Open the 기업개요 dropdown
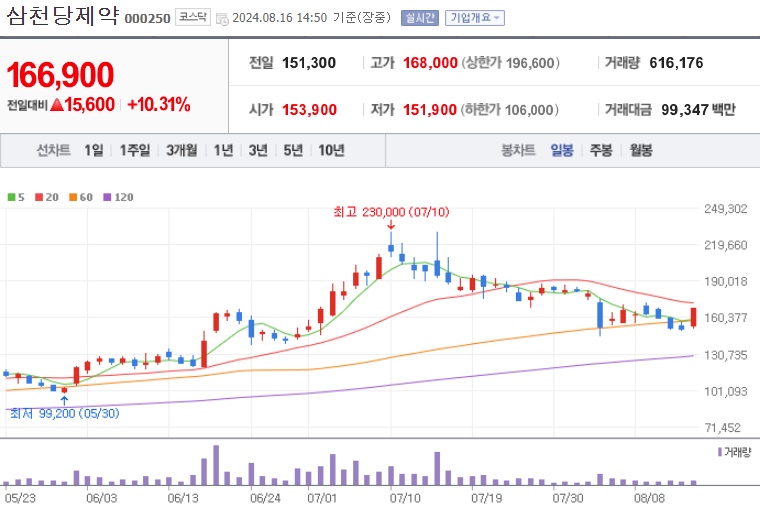Image resolution: width=760 pixels, height=510 pixels. pos(475,18)
